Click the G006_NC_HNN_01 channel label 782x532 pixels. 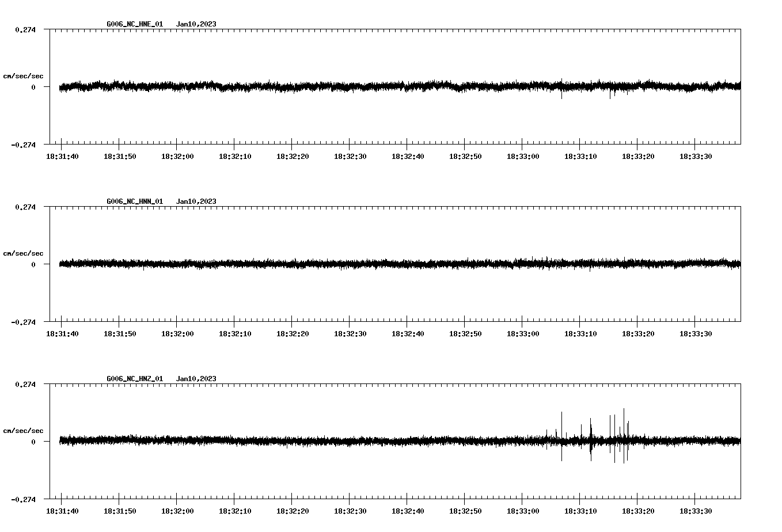pyautogui.click(x=134, y=202)
